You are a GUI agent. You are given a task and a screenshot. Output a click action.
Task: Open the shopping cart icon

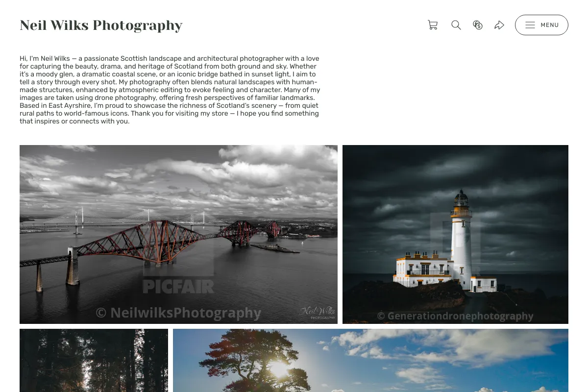(x=433, y=25)
